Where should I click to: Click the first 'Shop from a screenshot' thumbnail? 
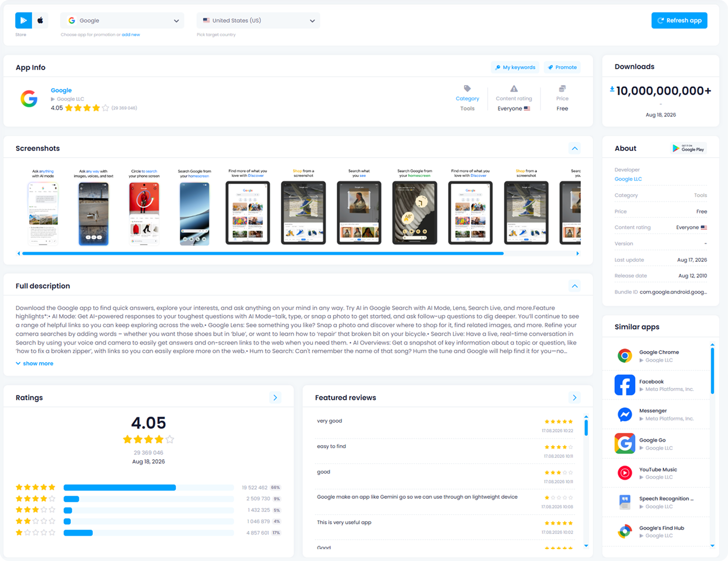pyautogui.click(x=303, y=207)
